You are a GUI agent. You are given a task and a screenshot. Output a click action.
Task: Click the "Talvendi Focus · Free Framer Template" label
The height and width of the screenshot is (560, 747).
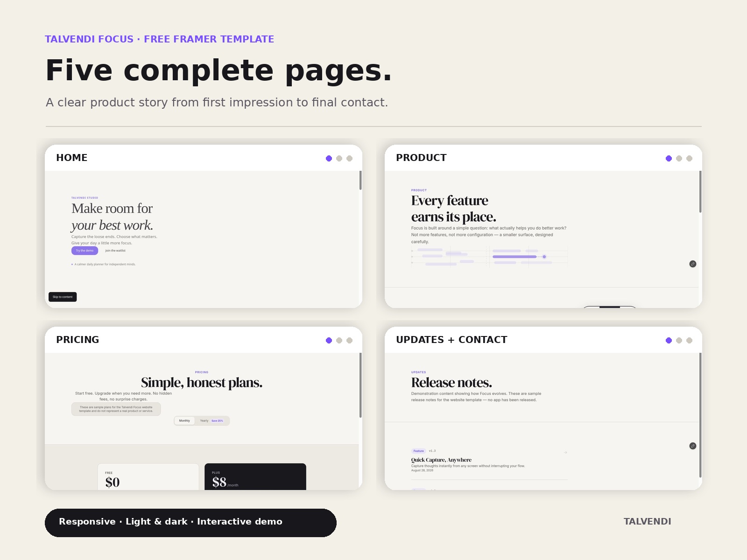tap(159, 39)
